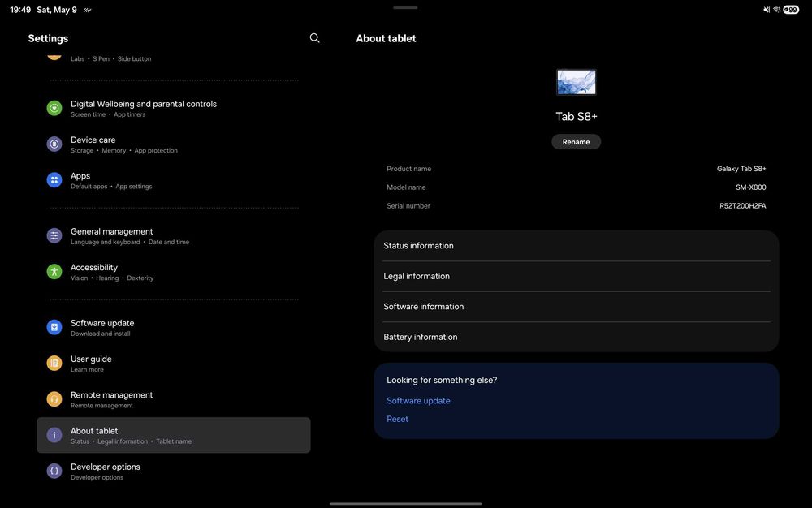Tap the green Accessibility person icon

pyautogui.click(x=54, y=272)
